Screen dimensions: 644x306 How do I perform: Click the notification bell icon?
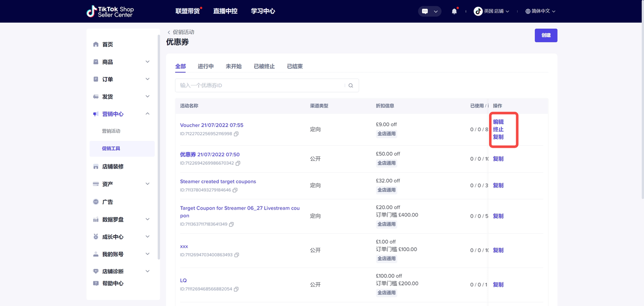(x=454, y=11)
